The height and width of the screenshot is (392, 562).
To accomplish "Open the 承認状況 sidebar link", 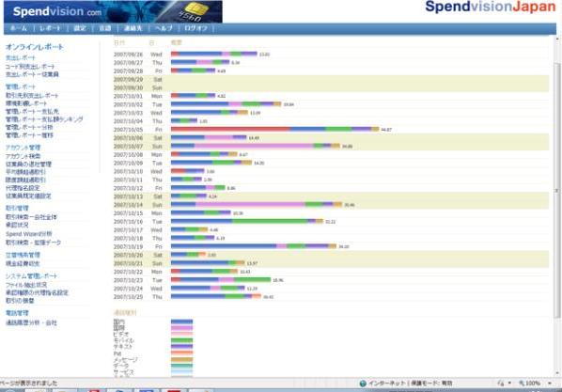I will 17,225.
